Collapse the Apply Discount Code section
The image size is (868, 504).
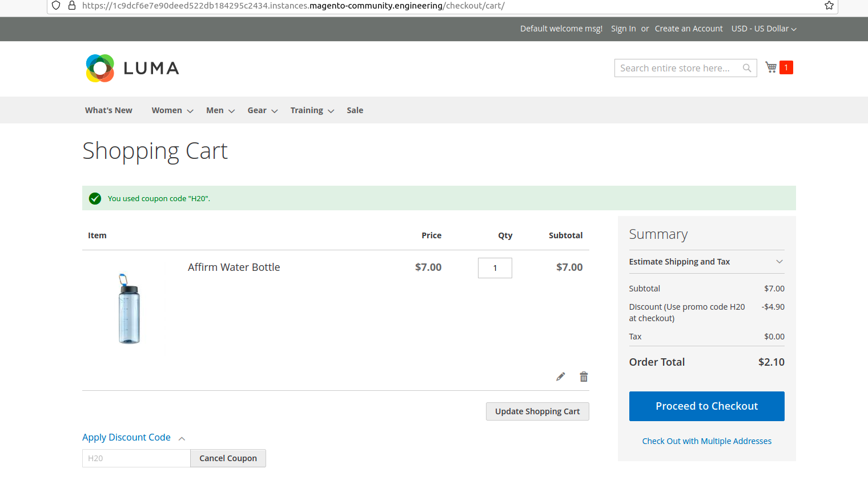(126, 437)
